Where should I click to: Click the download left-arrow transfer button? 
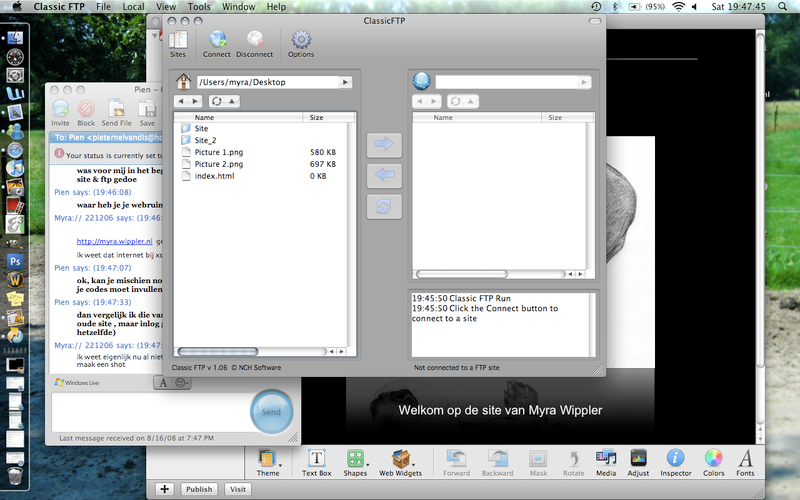tap(385, 175)
